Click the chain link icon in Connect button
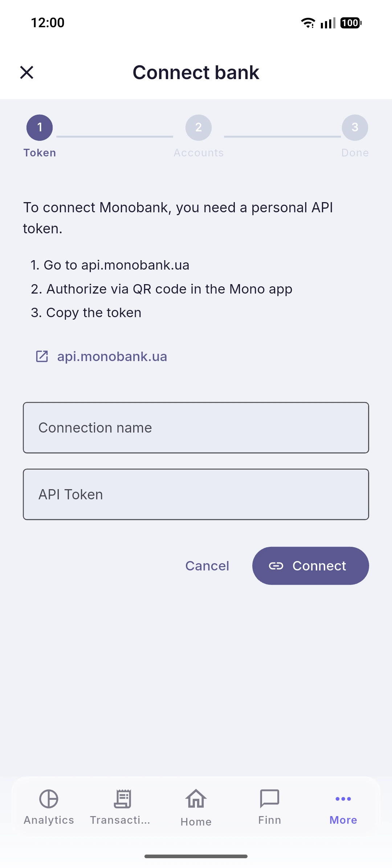 point(276,566)
